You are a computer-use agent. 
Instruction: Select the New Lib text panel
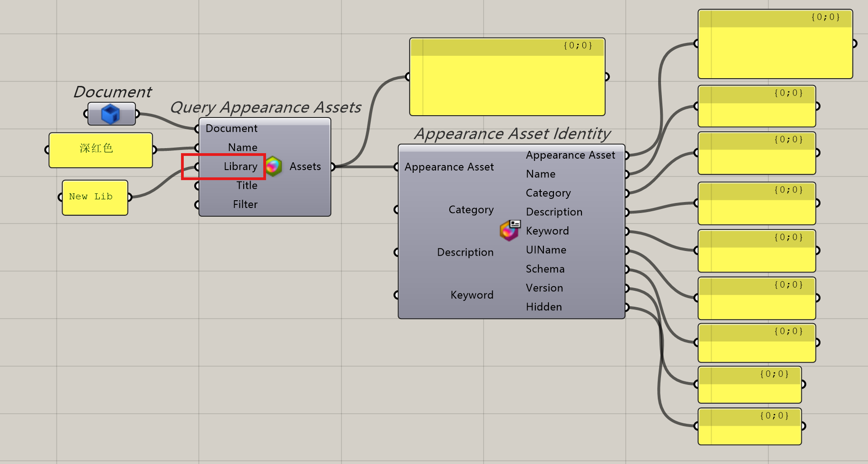tap(95, 197)
